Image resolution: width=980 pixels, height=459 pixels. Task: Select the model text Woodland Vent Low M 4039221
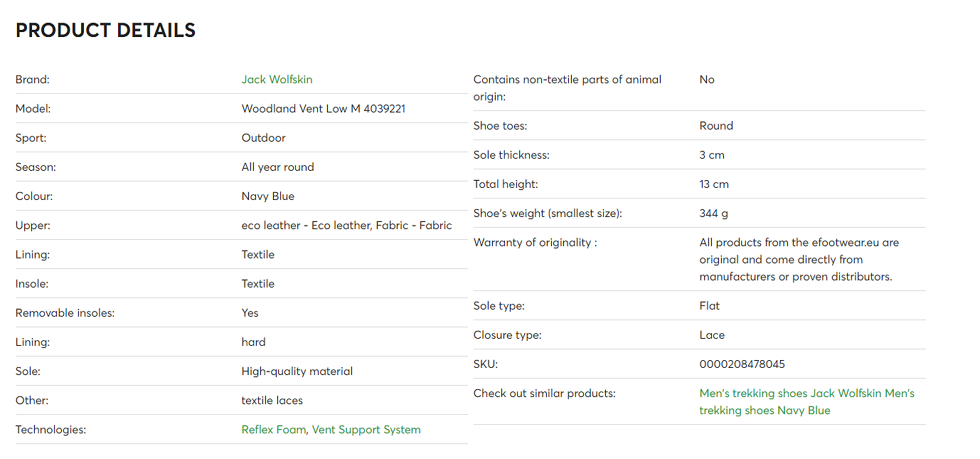point(324,109)
